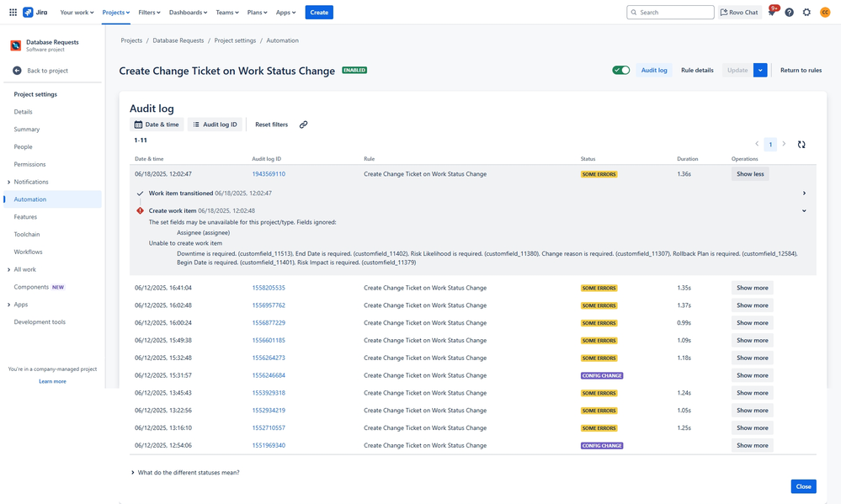This screenshot has width=841, height=504.
Task: Select page 1 in pagination
Action: tap(770, 144)
